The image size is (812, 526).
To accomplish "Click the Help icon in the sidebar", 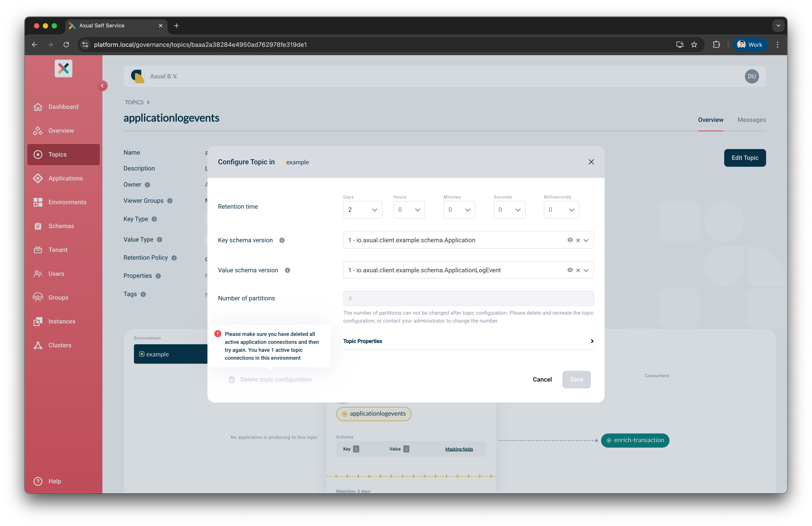I will tap(38, 481).
